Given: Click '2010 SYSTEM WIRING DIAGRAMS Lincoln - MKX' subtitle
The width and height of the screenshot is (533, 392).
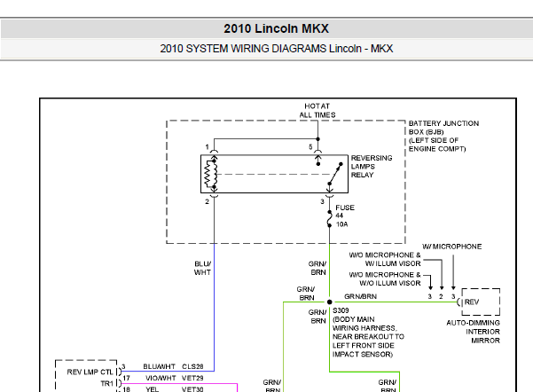Looking at the screenshot, I should pyautogui.click(x=277, y=49).
